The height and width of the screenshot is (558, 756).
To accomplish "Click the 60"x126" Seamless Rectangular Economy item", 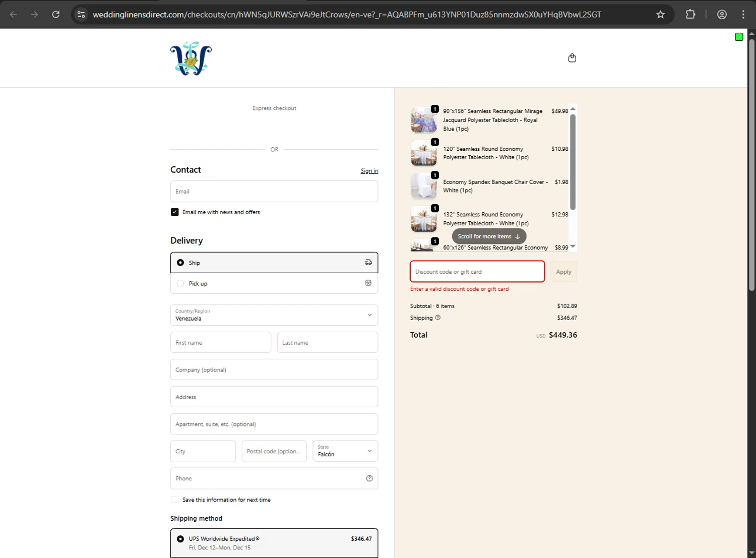I will point(495,247).
